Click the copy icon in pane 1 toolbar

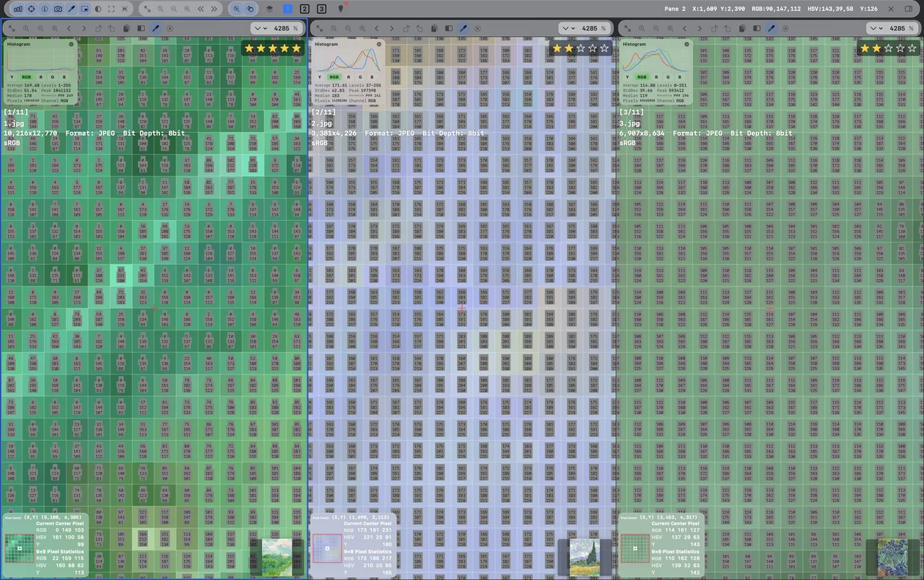[x=127, y=28]
